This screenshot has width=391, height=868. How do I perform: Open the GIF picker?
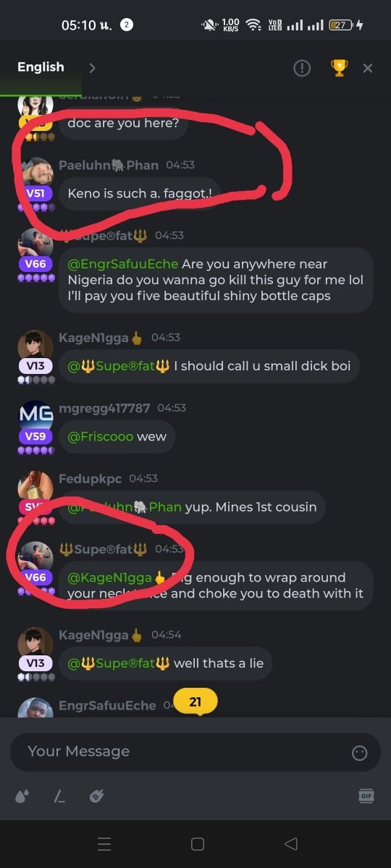pyautogui.click(x=366, y=796)
